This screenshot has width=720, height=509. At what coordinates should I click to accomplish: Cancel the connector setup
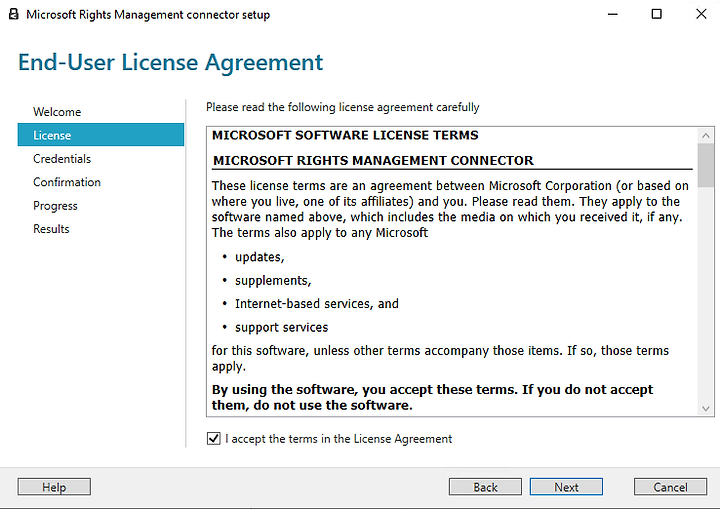[x=670, y=487]
